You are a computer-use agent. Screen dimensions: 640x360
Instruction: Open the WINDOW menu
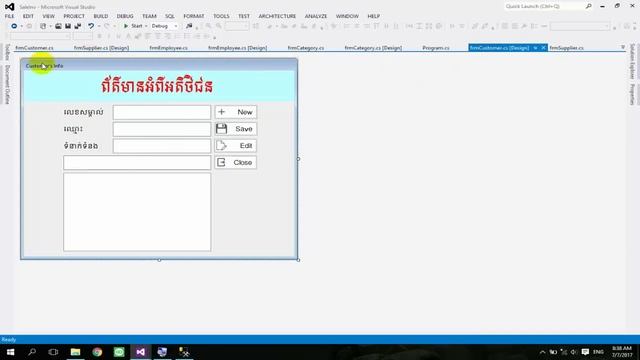pos(347,16)
